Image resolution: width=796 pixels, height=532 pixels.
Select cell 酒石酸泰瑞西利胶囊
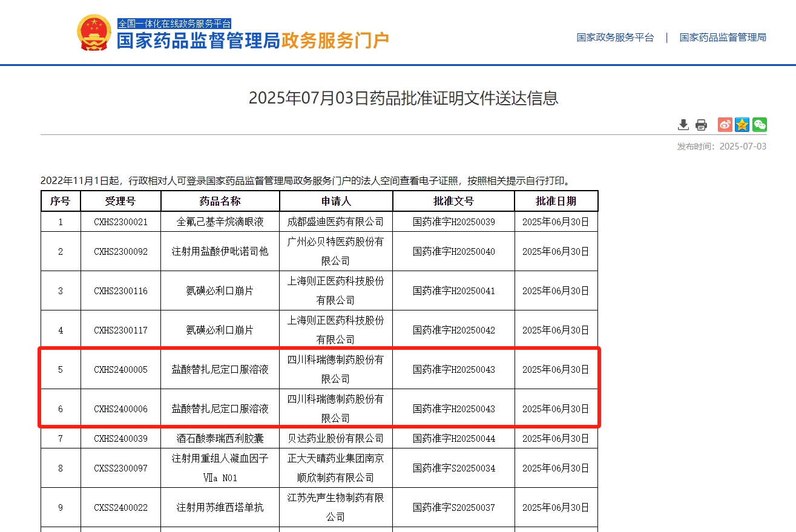tap(220, 438)
